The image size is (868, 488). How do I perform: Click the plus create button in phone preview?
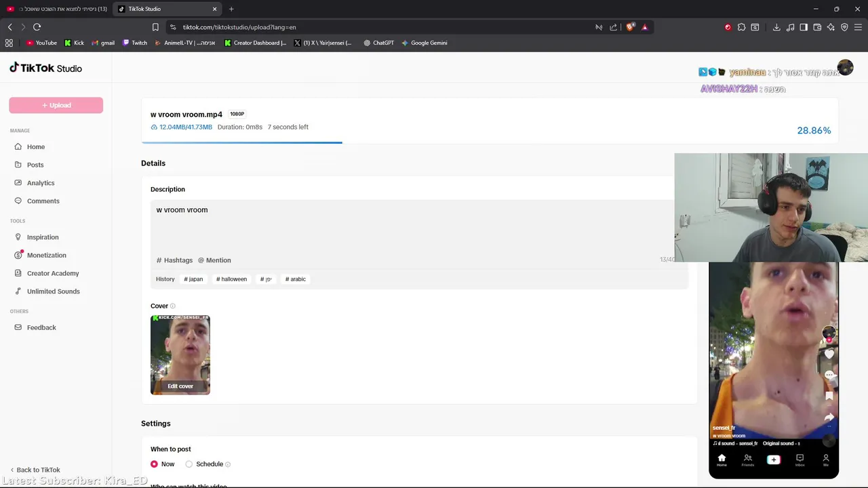coord(773,460)
